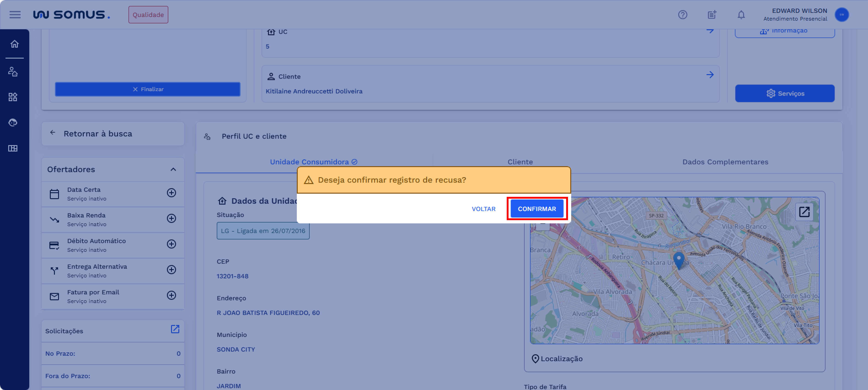Open Solicitações external link icon
Viewport: 868px width, 390px height.
pyautogui.click(x=175, y=329)
